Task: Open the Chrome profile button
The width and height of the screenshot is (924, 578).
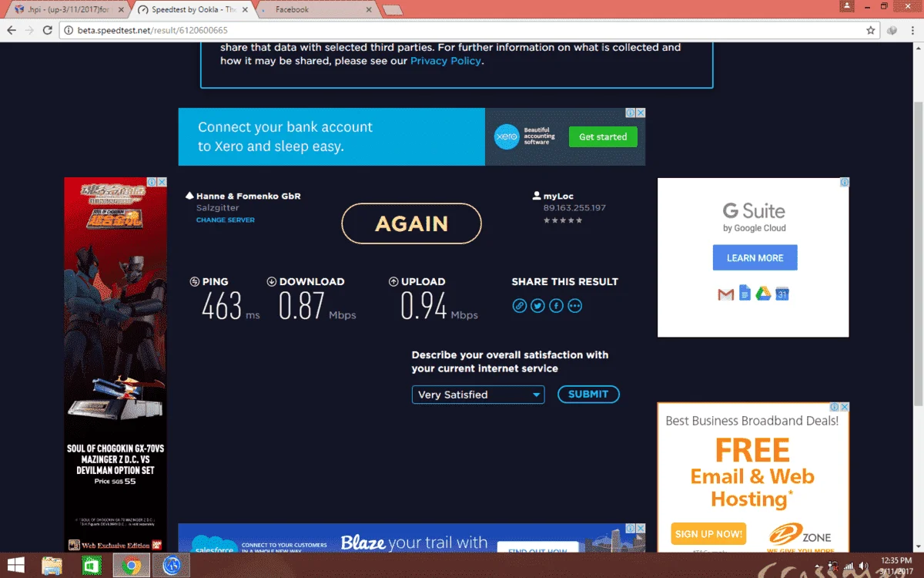Action: click(848, 6)
